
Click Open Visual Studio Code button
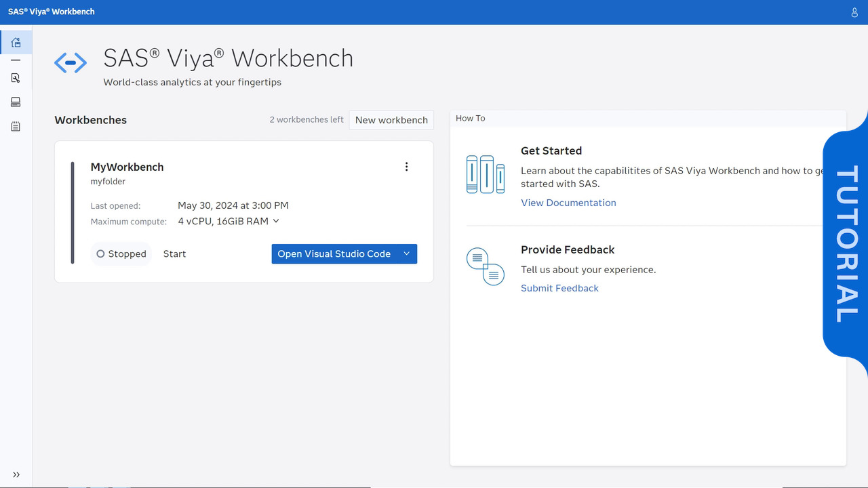pos(334,253)
